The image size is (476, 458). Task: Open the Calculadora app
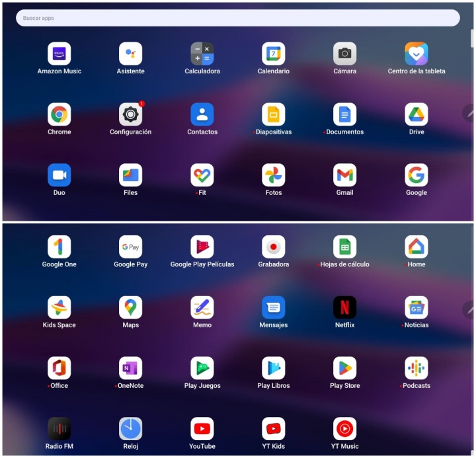pyautogui.click(x=202, y=54)
